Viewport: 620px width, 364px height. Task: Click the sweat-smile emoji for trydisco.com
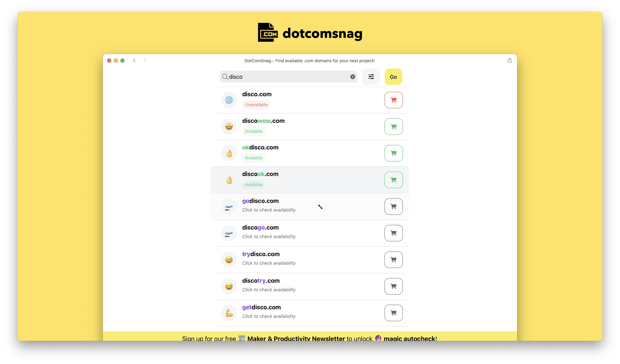(x=229, y=260)
